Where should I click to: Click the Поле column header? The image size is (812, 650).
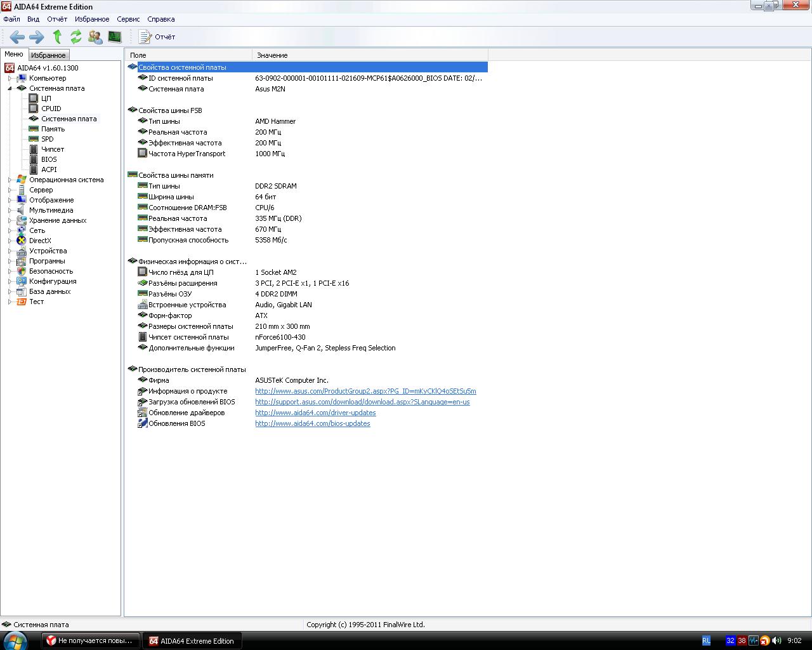(189, 55)
